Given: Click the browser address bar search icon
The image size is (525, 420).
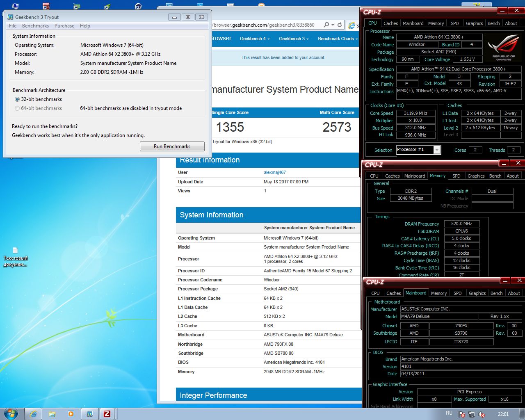Looking at the screenshot, I should click(326, 25).
